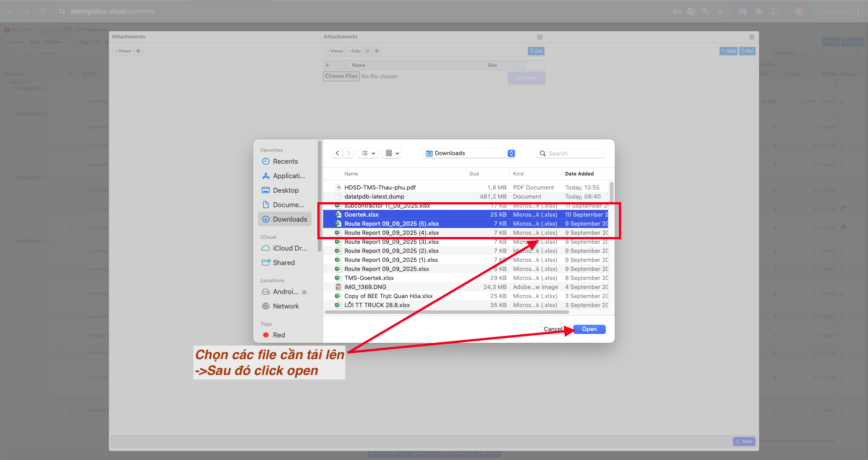868x460 pixels.
Task: Open the Shared folder in sidebar
Action: pos(283,263)
